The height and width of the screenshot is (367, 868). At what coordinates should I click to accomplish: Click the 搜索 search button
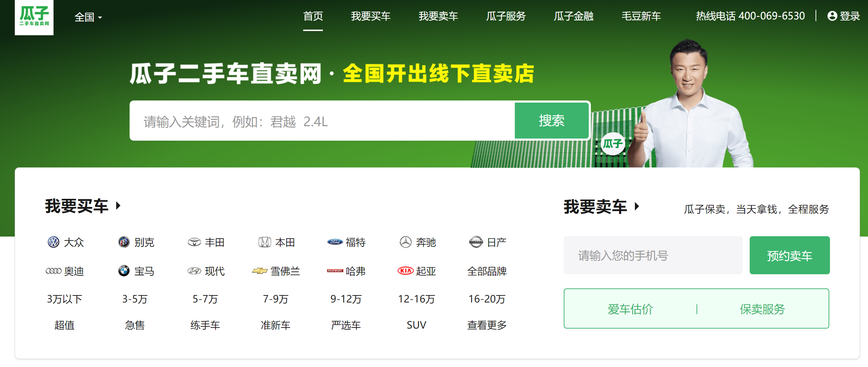tap(551, 121)
